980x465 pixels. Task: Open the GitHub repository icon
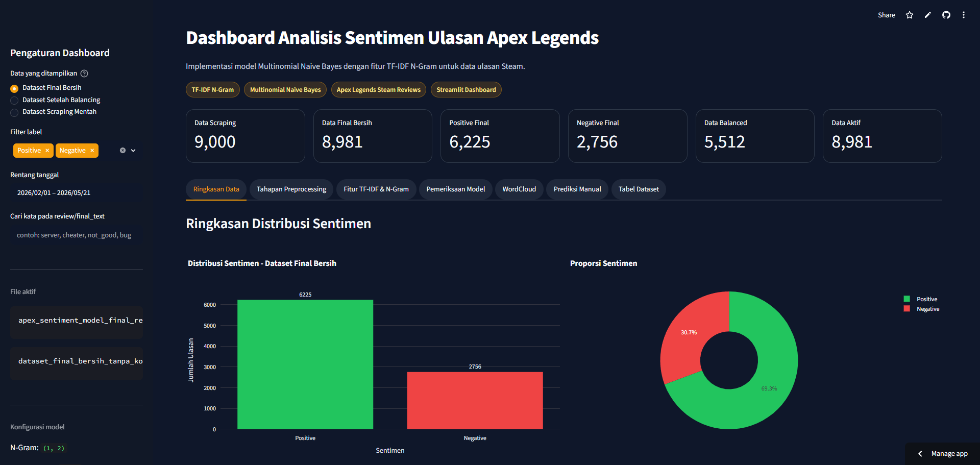tap(946, 15)
